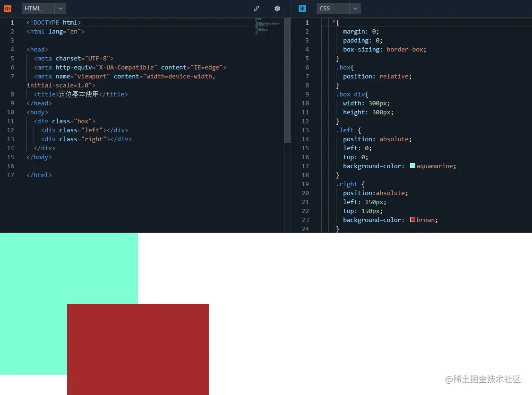
Task: Click the 稀土掘金技术社区 watermark
Action: click(x=483, y=379)
